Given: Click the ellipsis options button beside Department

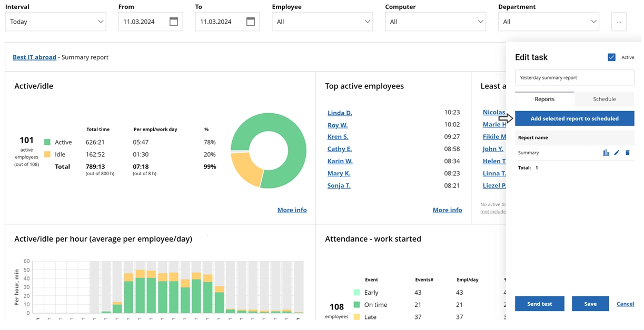Looking at the screenshot, I should point(619,22).
